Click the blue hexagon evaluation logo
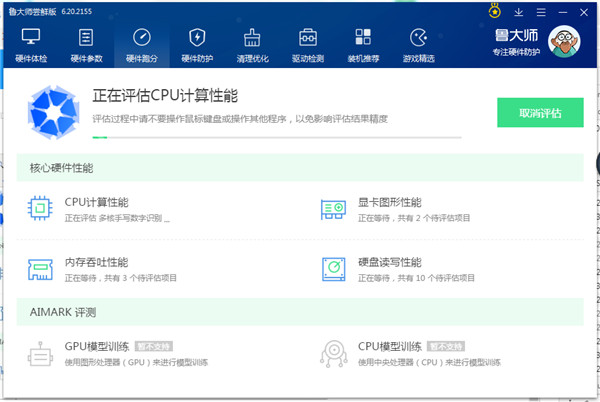Viewport: 600px width, 402px height. [x=54, y=112]
